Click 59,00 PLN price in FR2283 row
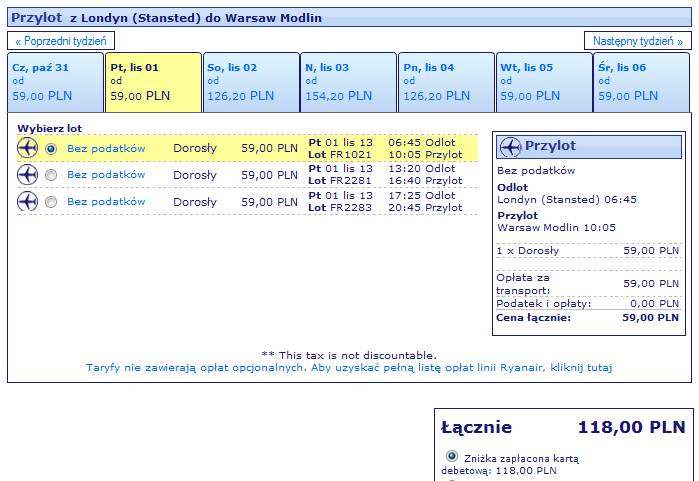Viewport: 699px width, 481px height. 269,202
